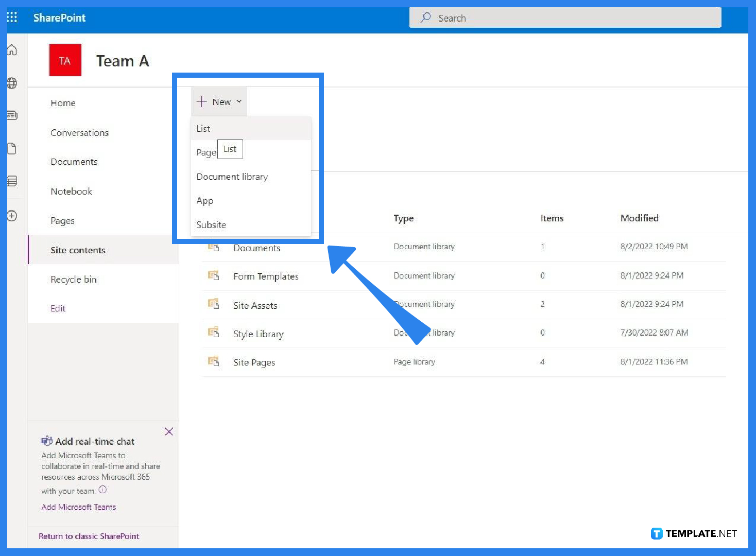Click Add Microsoft Teams link

(78, 507)
